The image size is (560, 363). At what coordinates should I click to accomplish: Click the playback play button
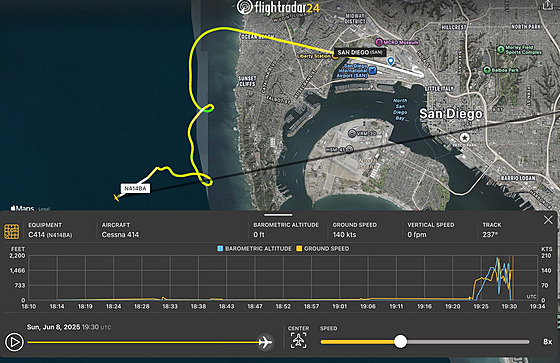coord(14,342)
